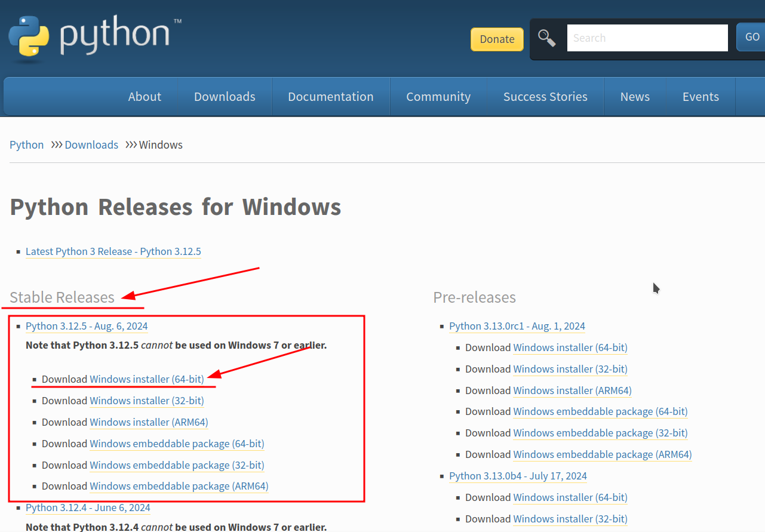Open the Documentation menu
Screen dimensions: 765x532
[x=331, y=97]
